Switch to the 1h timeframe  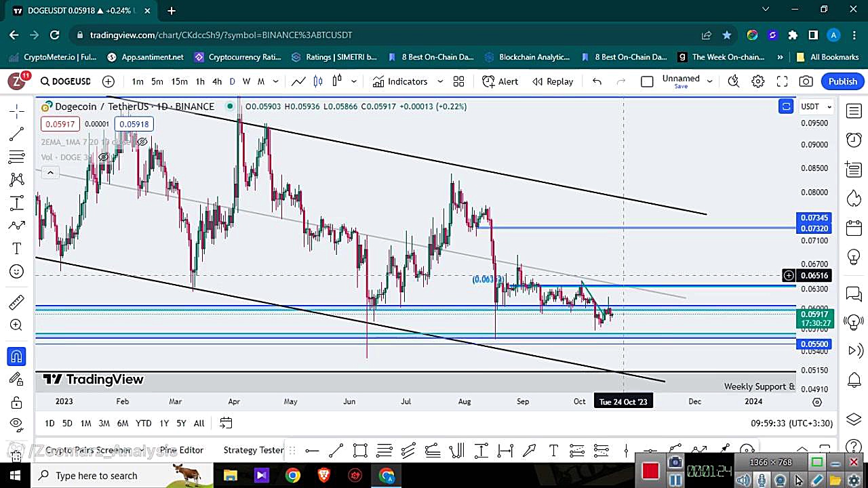coord(200,81)
